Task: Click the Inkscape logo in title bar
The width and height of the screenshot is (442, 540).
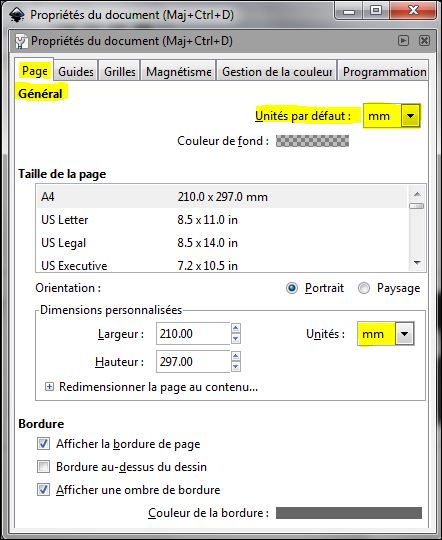Action: coord(16,14)
